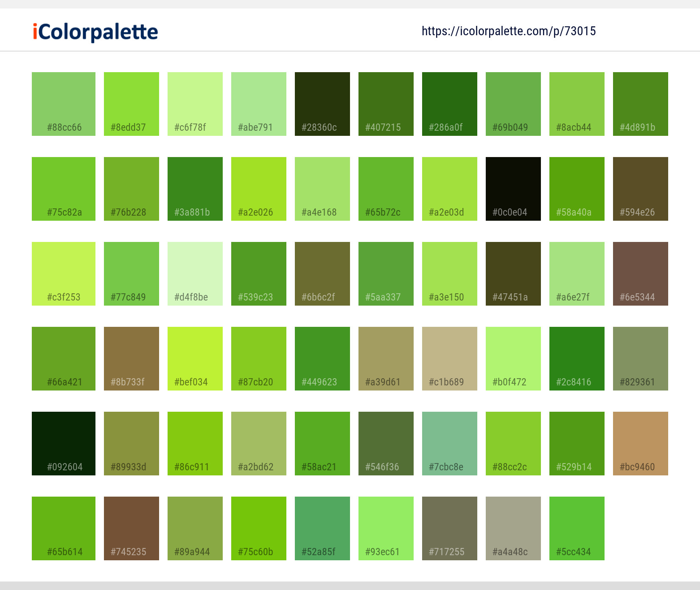
Task: Select swatch #65b614
Action: coord(64,528)
